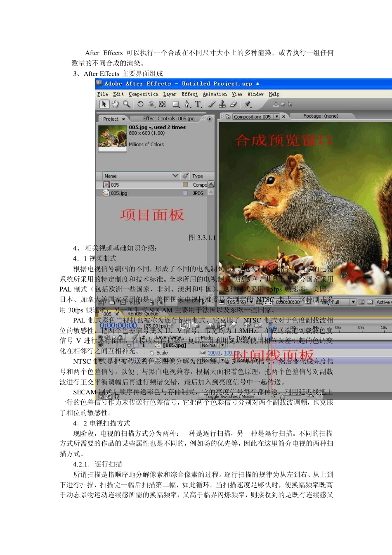Click the 08s mark on time ruler
Image resolution: width=392 pixels, height=555 pixels.
click(361, 327)
